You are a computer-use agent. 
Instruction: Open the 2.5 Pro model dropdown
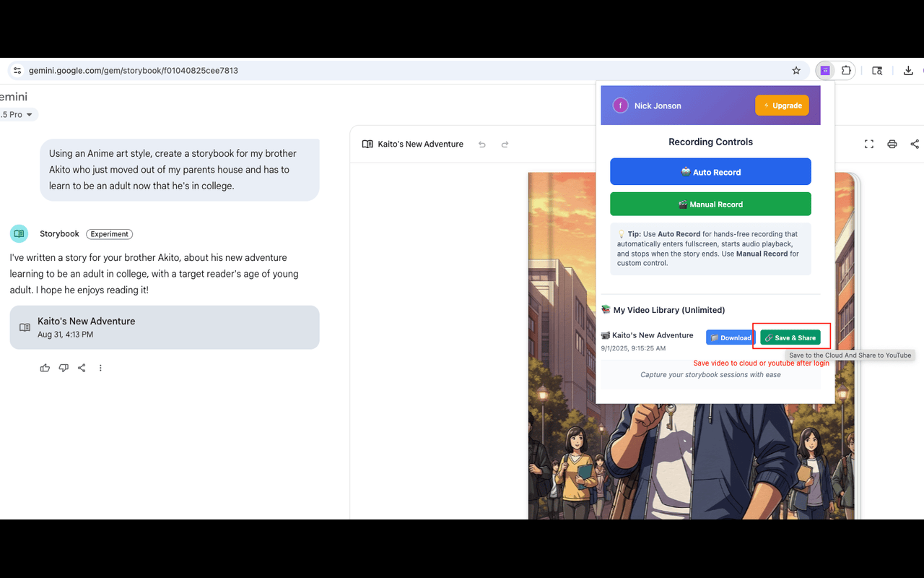pos(19,115)
